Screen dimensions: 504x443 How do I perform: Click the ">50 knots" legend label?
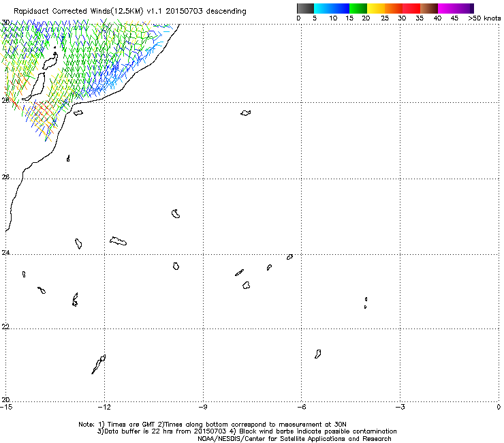(x=484, y=18)
